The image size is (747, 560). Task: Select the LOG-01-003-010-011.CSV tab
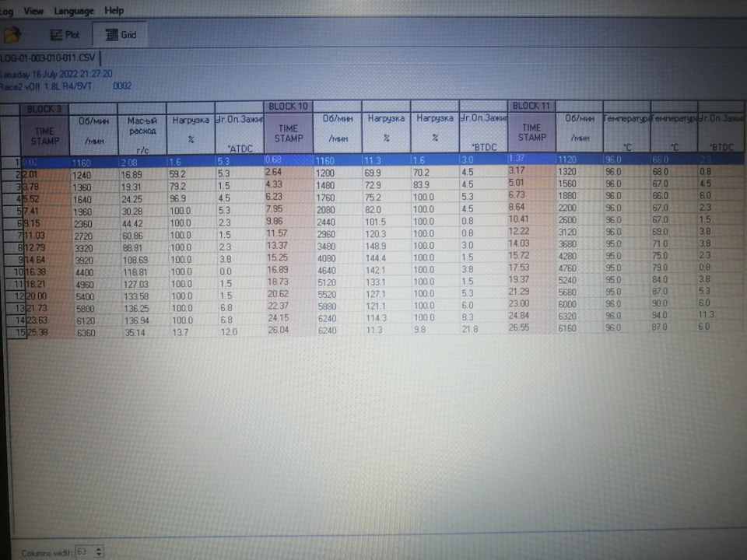tap(48, 58)
